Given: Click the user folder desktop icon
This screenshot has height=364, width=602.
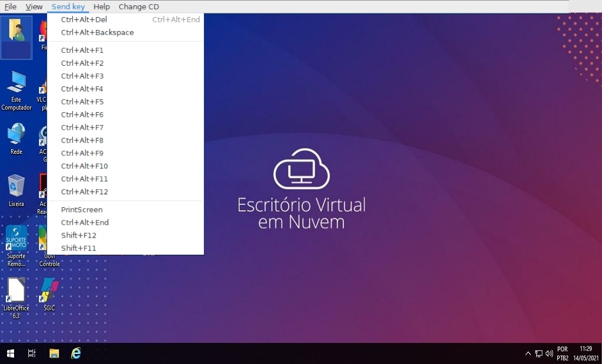Looking at the screenshot, I should pos(16,31).
